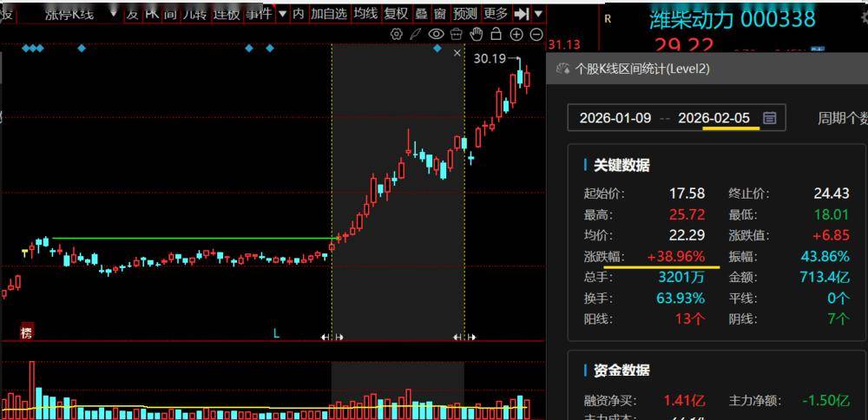The width and height of the screenshot is (868, 420).
Task: Click the right interval boundary handle
Action: [464, 337]
